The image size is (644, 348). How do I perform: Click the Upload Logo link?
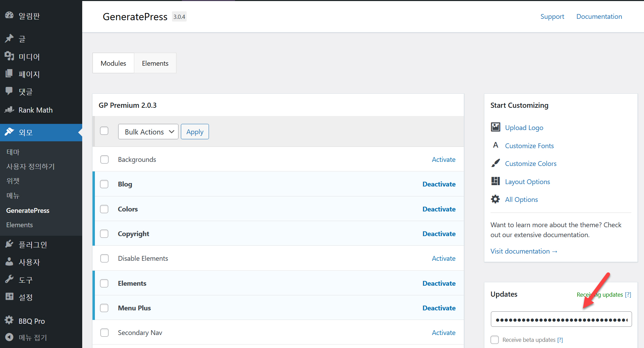(x=524, y=128)
